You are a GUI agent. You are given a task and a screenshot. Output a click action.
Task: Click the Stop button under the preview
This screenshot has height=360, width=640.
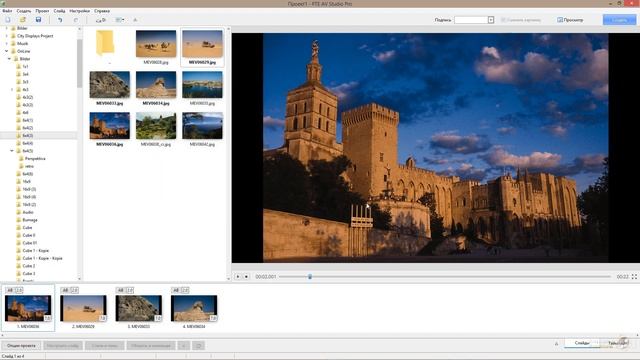(246, 276)
